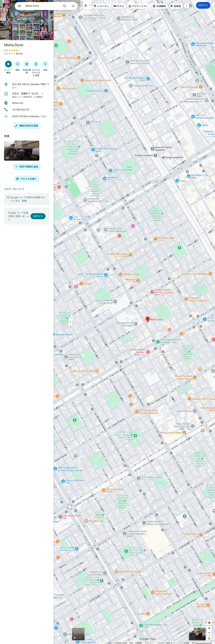
Task: Open the hamburger menu in search bar
Action: click(x=19, y=6)
